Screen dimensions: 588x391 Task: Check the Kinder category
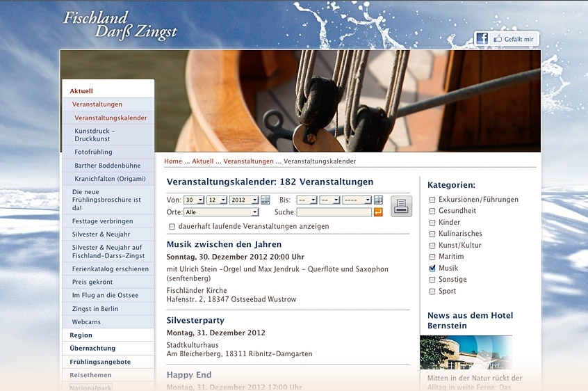(x=432, y=223)
